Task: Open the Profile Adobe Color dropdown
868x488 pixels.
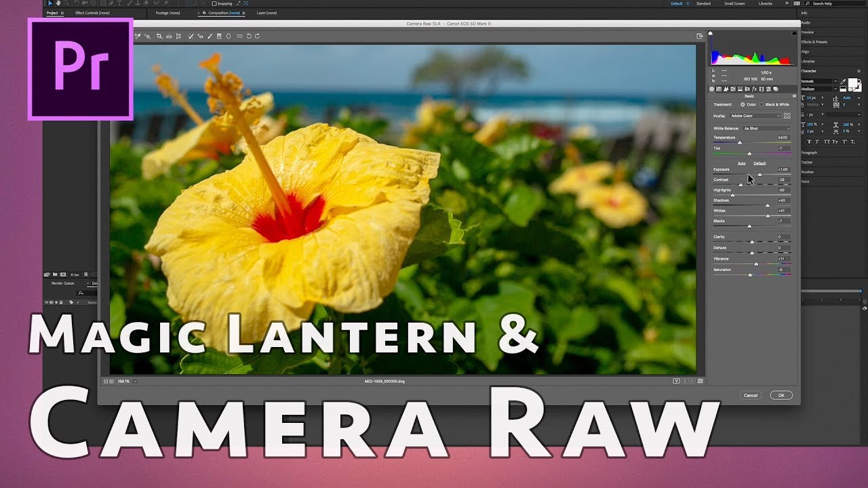Action: pyautogui.click(x=755, y=116)
